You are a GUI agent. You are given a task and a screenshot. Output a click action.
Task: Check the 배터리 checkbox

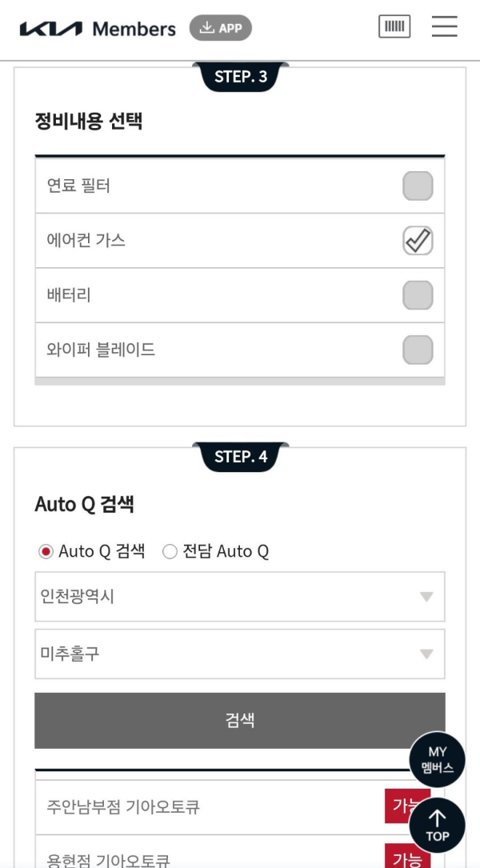pyautogui.click(x=417, y=294)
